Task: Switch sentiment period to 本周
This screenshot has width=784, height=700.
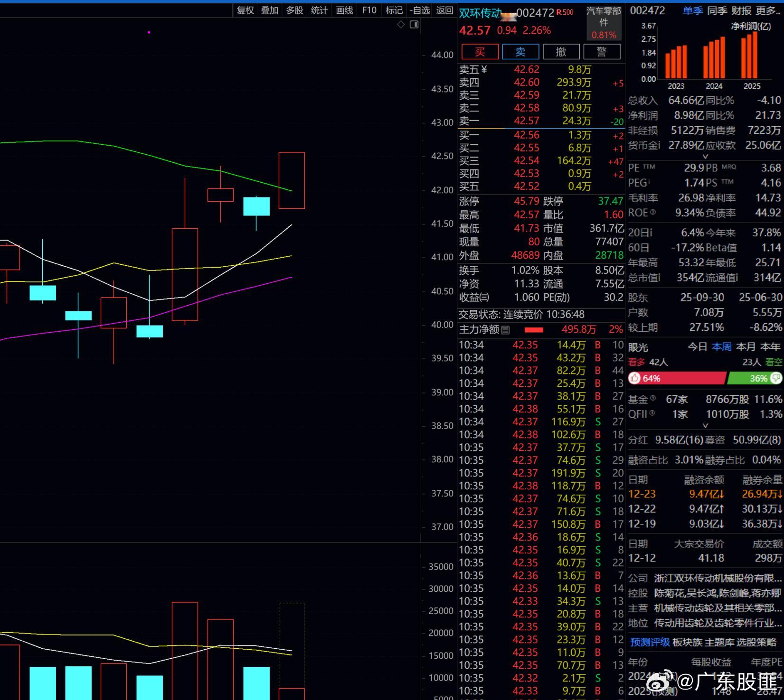Action: click(x=722, y=347)
